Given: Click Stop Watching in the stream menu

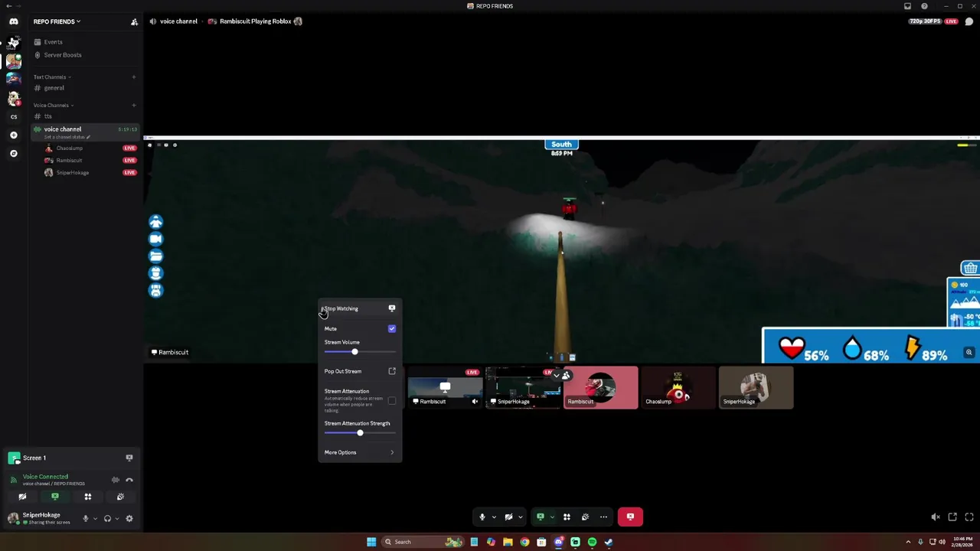Looking at the screenshot, I should 360,308.
